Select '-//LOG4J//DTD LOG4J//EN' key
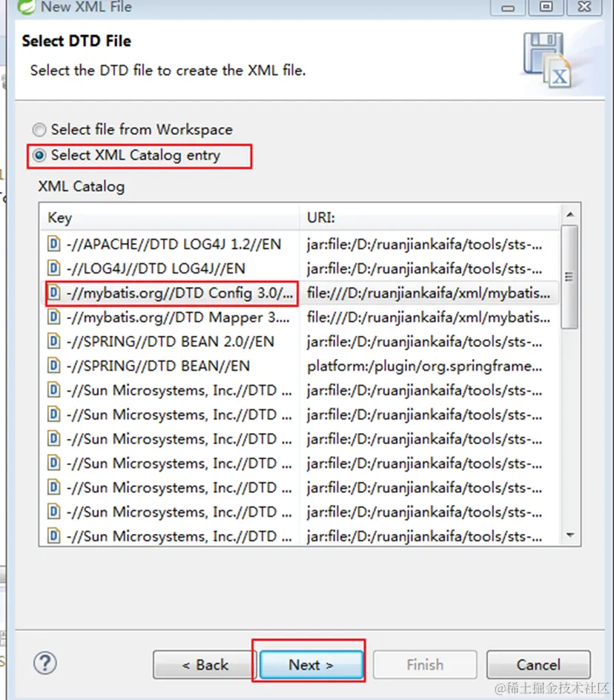Viewport: 614px width, 700px height. click(156, 268)
